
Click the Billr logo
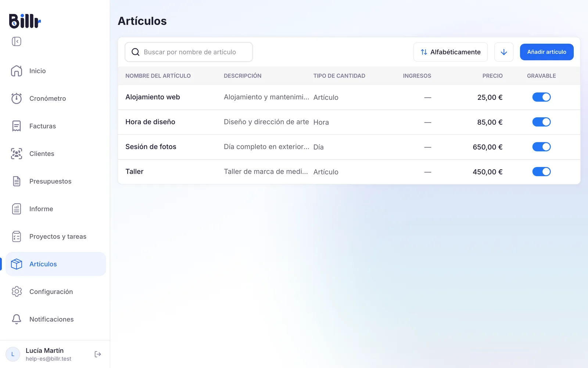point(25,21)
